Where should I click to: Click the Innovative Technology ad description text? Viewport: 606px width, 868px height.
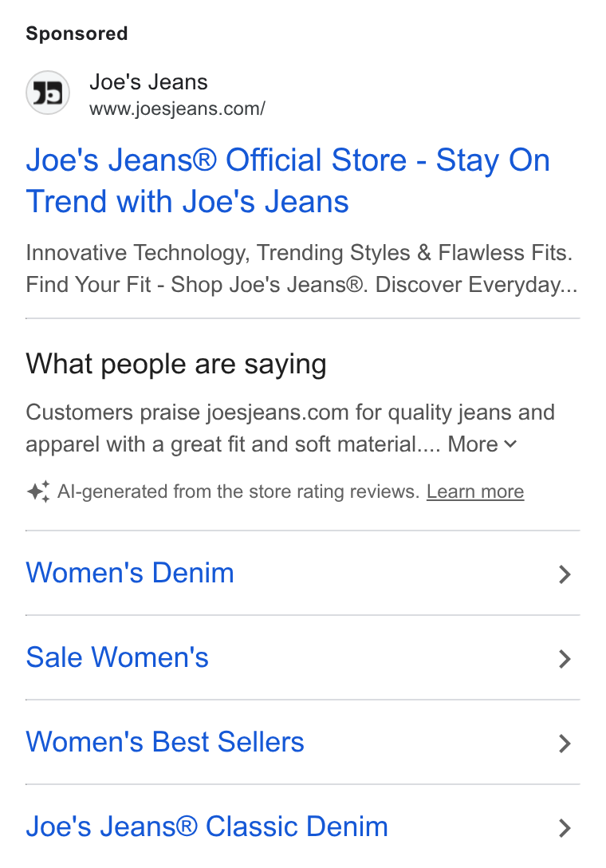pyautogui.click(x=301, y=269)
